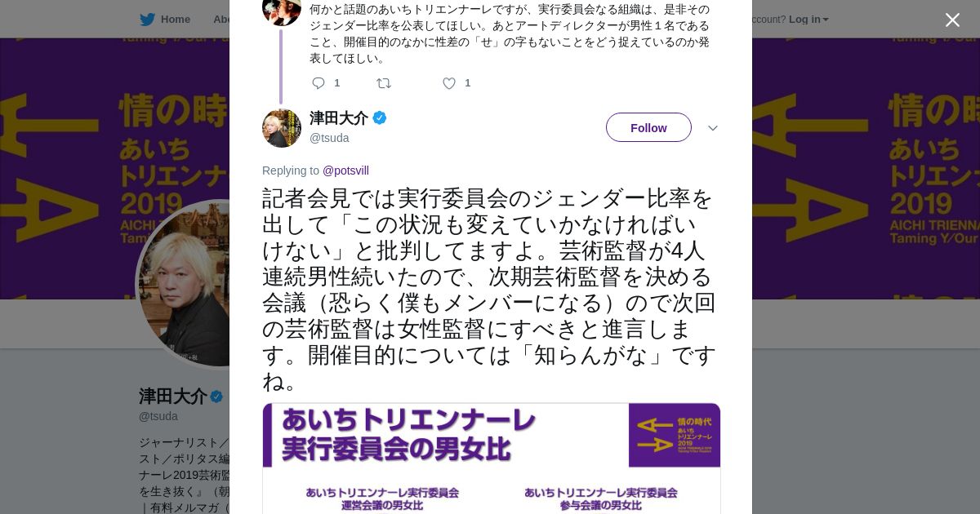Image resolution: width=980 pixels, height=514 pixels.
Task: Follow 津田大介 using the Follow button
Action: pyautogui.click(x=648, y=127)
